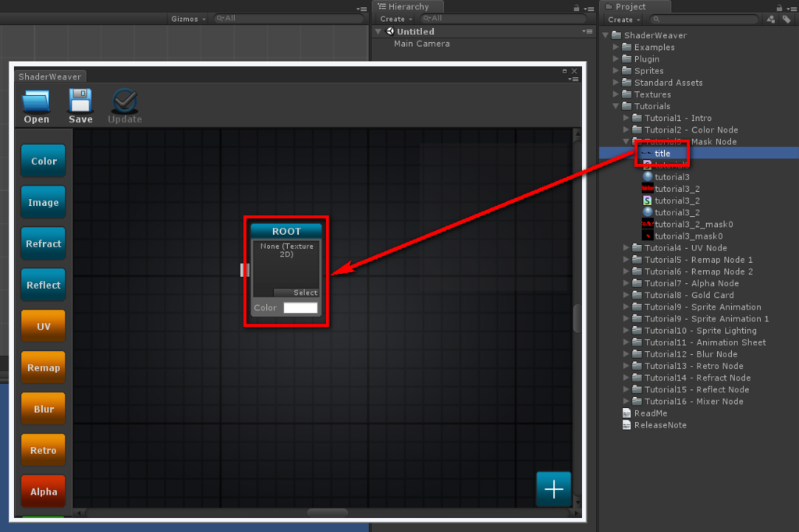The height and width of the screenshot is (532, 799).
Task: Click the Project search field
Action: pos(705,19)
